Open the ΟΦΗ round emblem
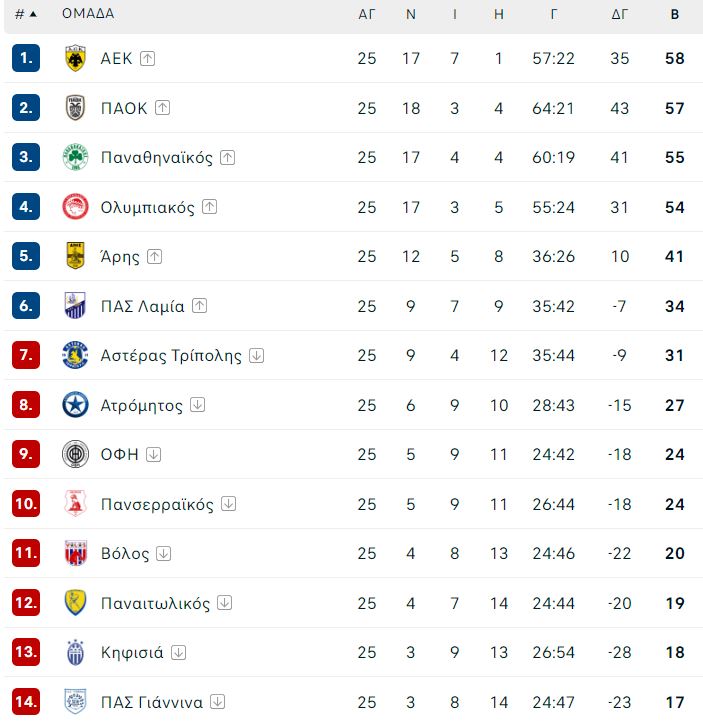703x723 pixels. tap(75, 454)
